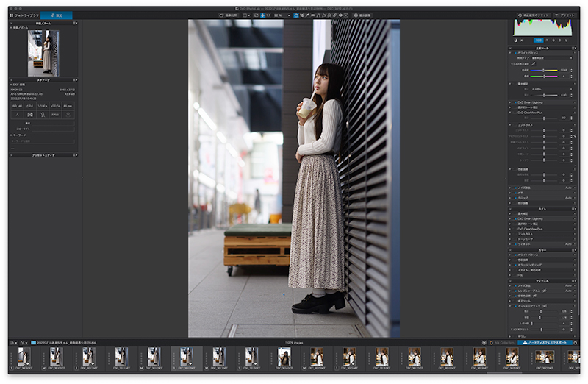Open the essential tools palette menu icon

click(x=574, y=48)
